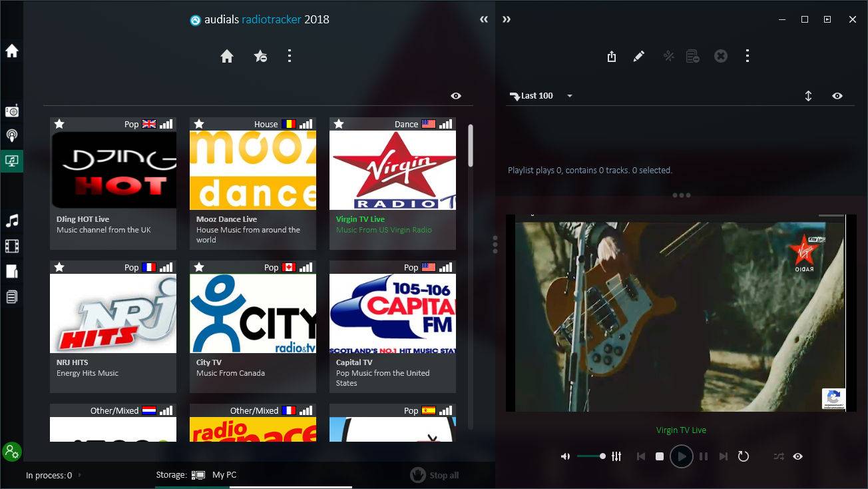
Task: Click the radio espace station thumbnail
Action: click(253, 430)
